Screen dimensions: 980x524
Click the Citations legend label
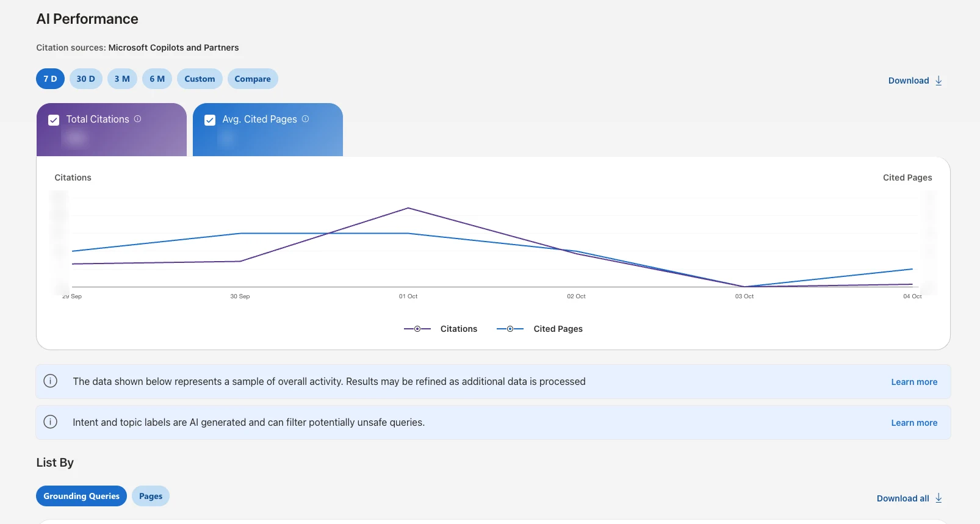[459, 329]
